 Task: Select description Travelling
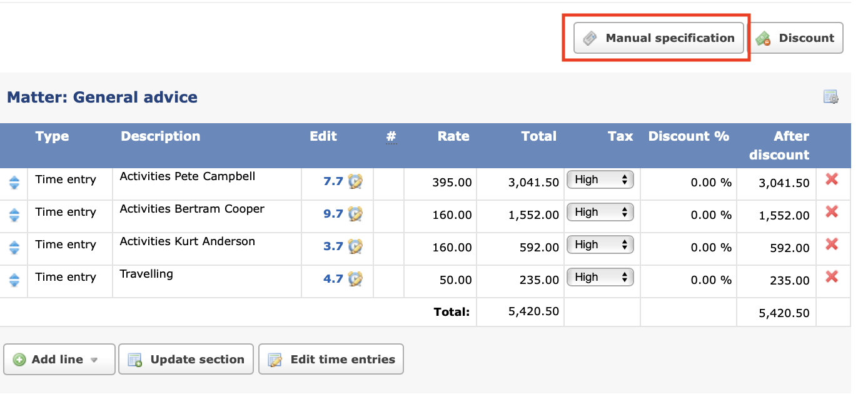(146, 274)
